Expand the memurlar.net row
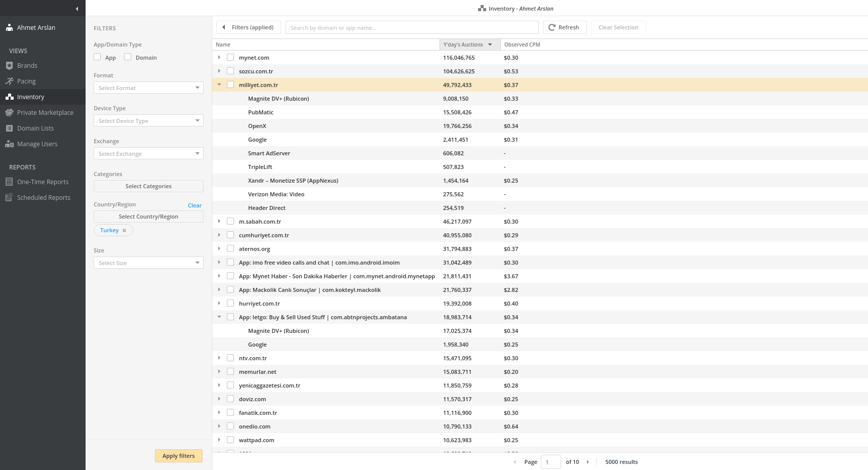868x470 pixels. click(219, 371)
